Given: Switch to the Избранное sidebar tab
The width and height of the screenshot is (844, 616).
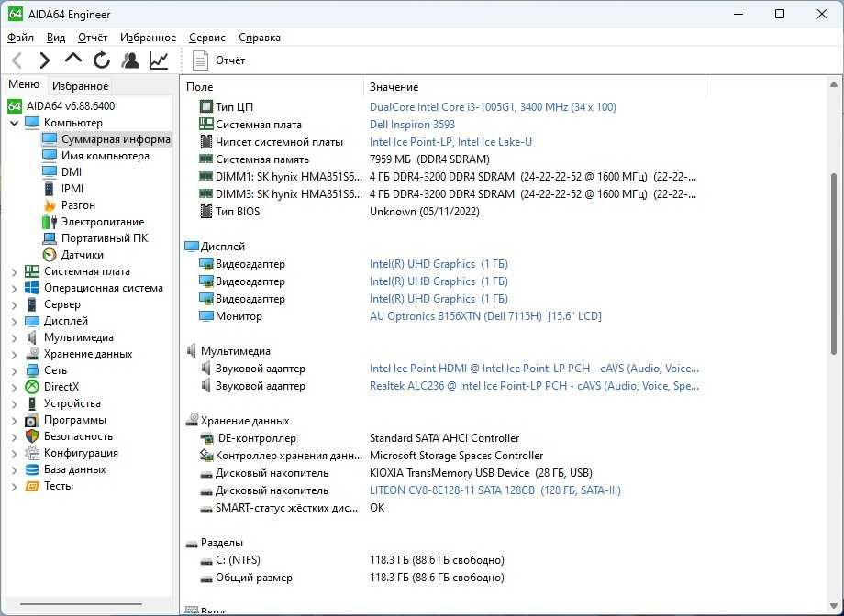Looking at the screenshot, I should 80,86.
